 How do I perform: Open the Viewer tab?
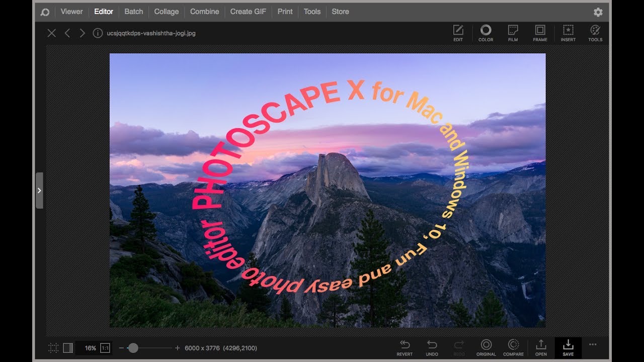71,12
